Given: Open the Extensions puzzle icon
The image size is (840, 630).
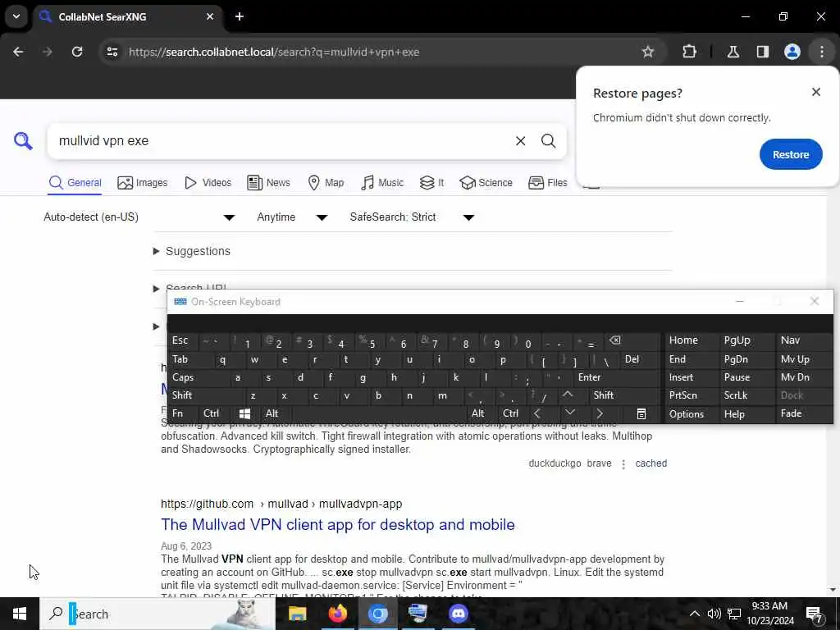Looking at the screenshot, I should [x=689, y=52].
